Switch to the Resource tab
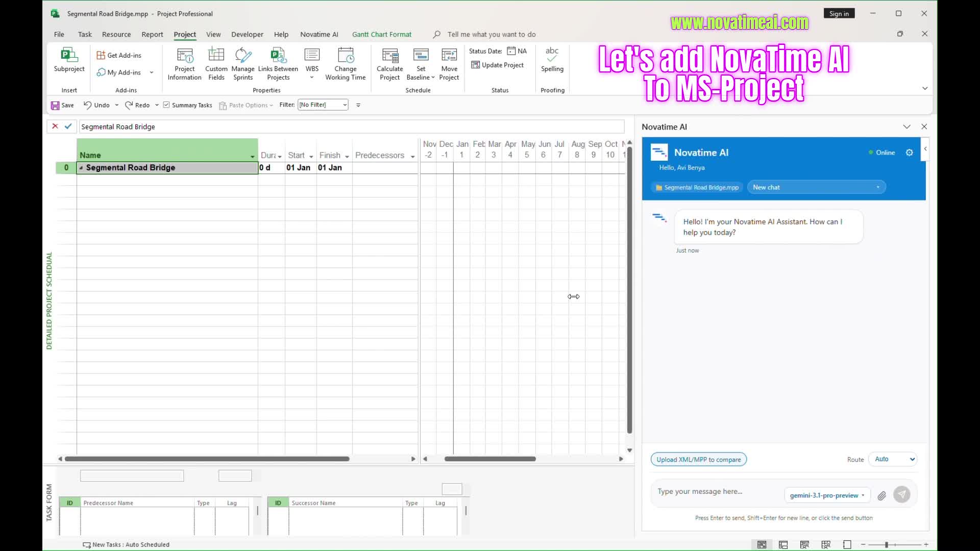 coord(116,34)
